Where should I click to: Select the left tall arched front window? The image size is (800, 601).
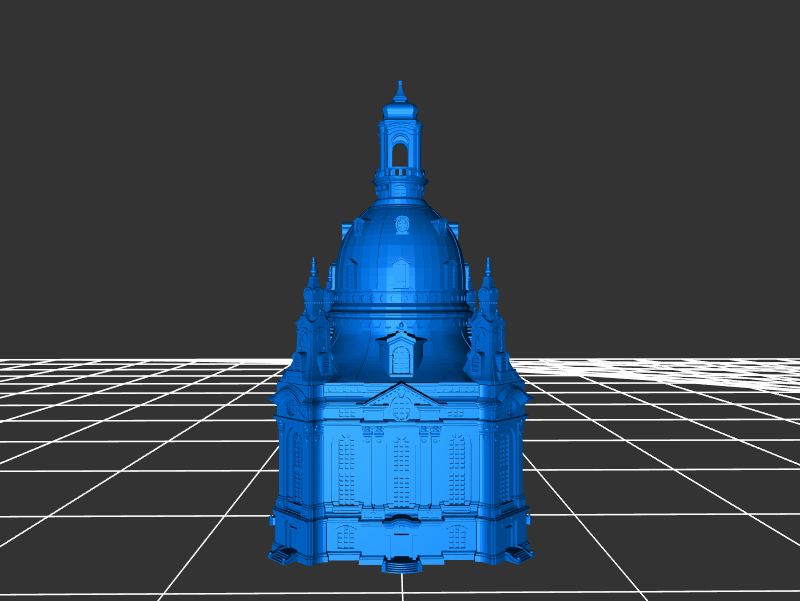click(346, 468)
